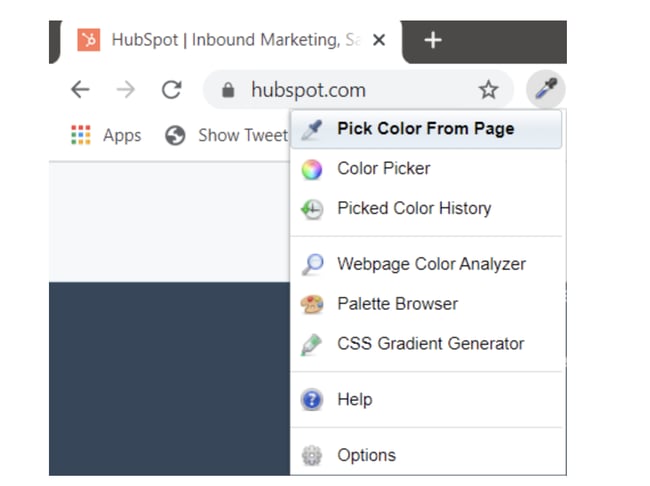Open the Apps grid shortcut

106,135
